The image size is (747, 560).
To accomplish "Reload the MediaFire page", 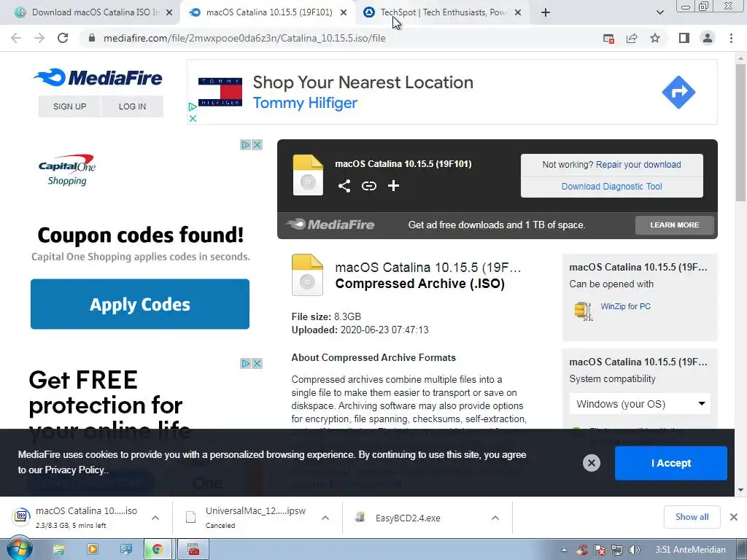I will click(63, 38).
